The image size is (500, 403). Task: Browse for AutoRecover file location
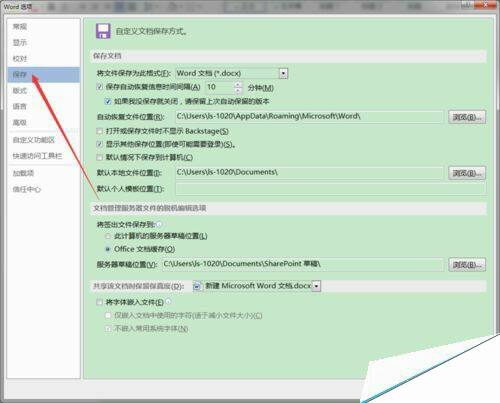point(467,117)
